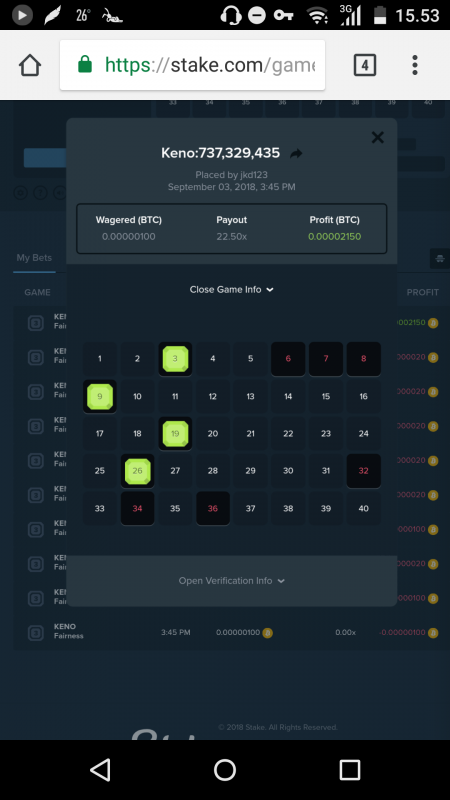Click the wagered 0.00000100 value

129,237
